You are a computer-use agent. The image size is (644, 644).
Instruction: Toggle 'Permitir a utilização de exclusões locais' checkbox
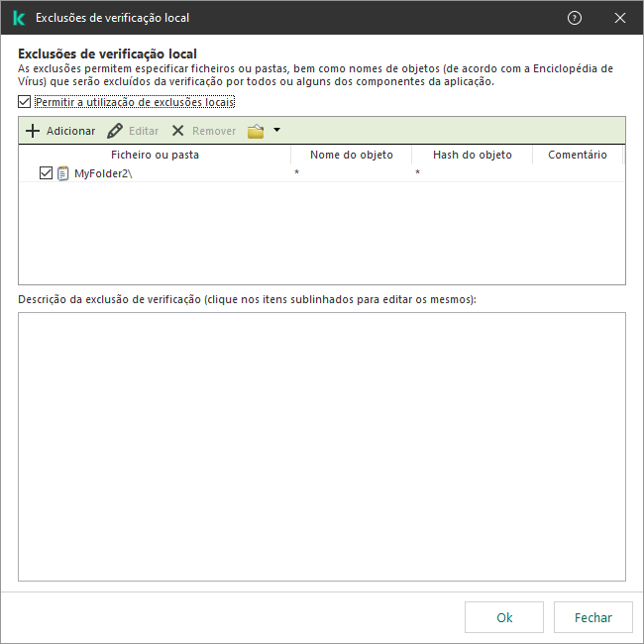click(x=24, y=102)
